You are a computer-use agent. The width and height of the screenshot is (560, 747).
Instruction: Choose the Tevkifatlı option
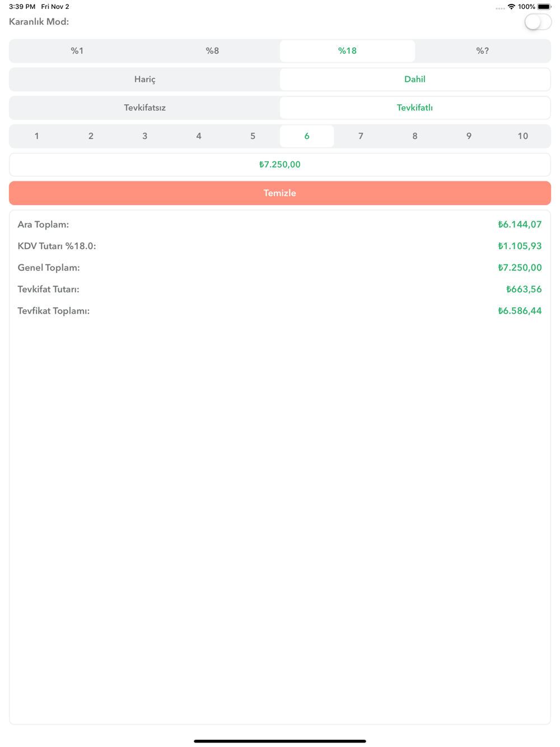415,108
